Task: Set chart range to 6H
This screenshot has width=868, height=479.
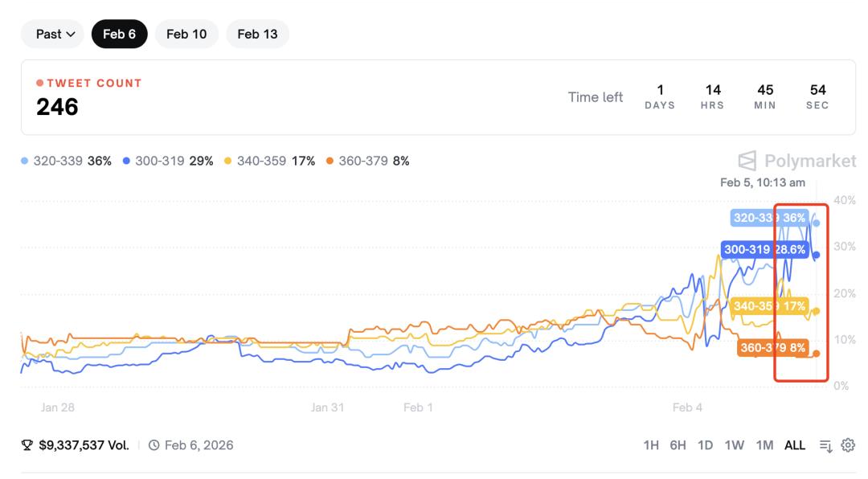Action: [678, 445]
